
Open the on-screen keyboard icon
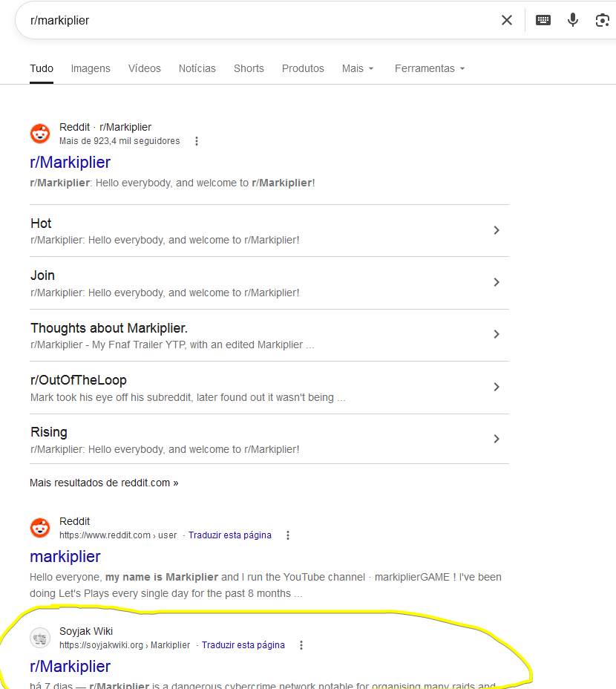pyautogui.click(x=543, y=20)
